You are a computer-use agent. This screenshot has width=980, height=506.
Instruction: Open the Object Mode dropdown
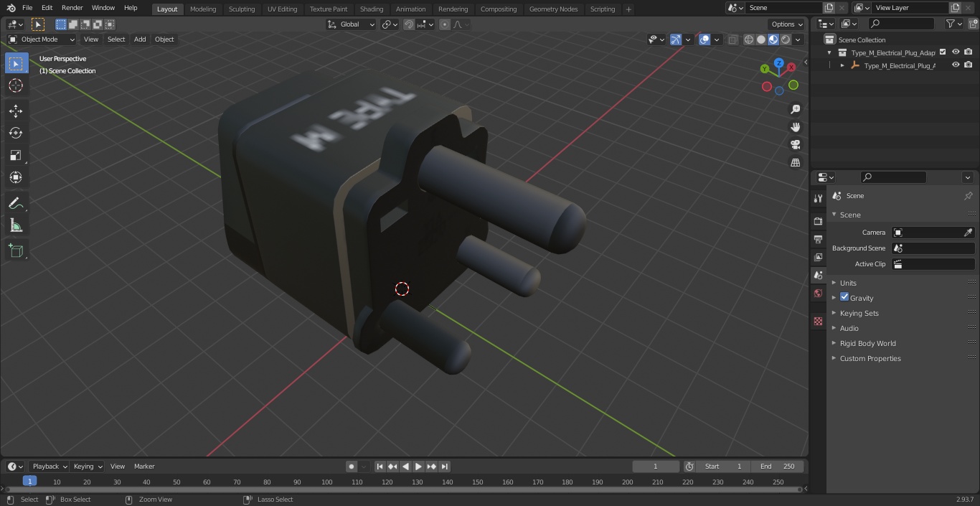click(x=42, y=39)
